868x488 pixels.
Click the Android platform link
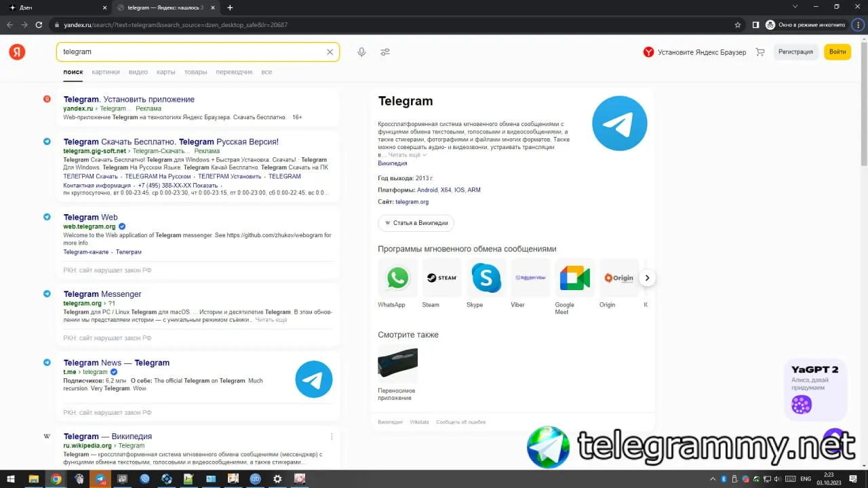tap(427, 190)
